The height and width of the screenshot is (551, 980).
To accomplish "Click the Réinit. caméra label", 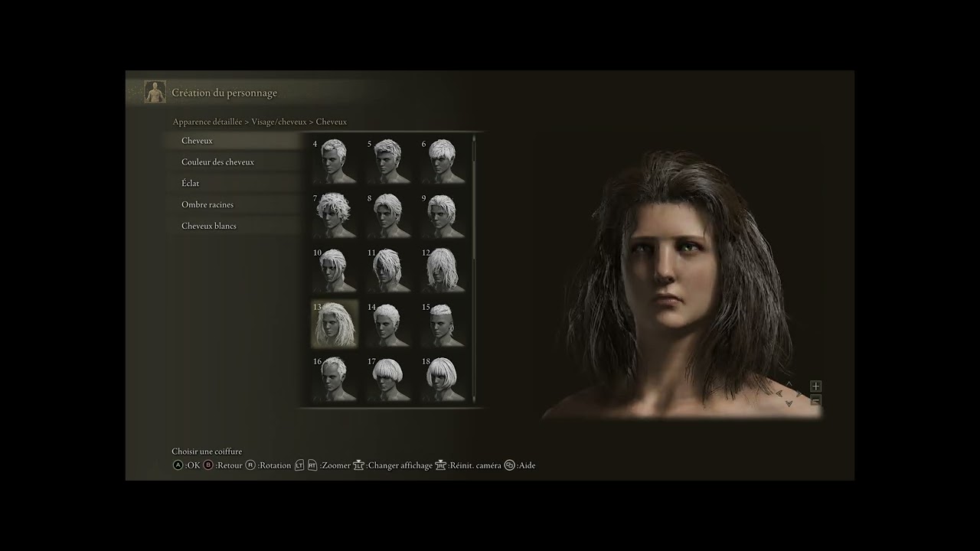I will click(476, 465).
